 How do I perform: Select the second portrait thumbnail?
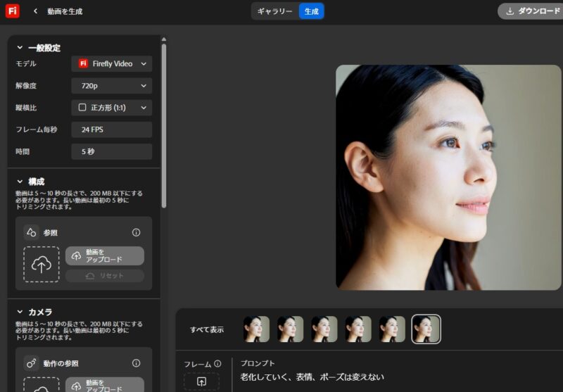[x=290, y=329]
